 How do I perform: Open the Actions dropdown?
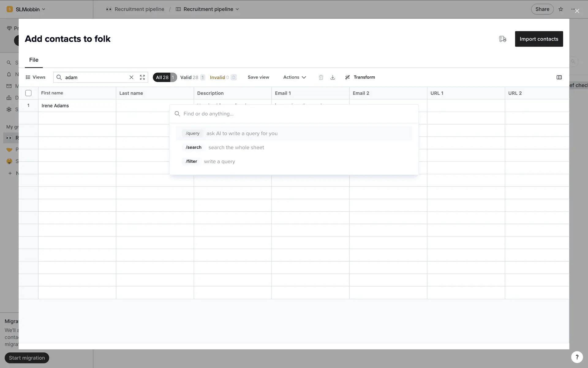coord(294,77)
